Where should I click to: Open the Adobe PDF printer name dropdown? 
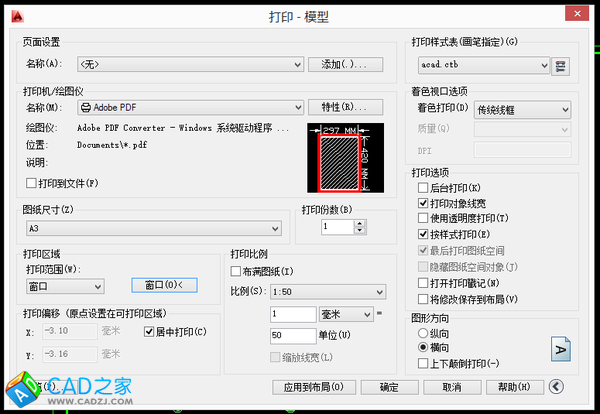click(297, 107)
